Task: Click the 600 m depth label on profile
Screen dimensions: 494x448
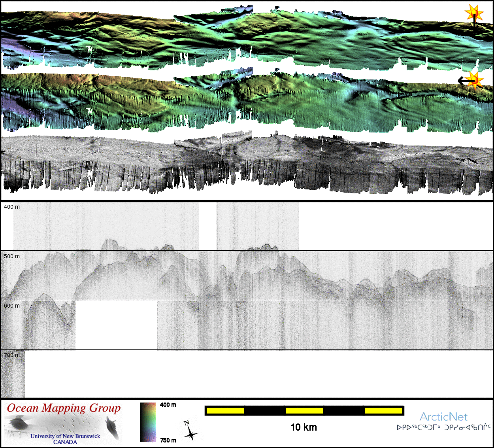Action: click(12, 306)
